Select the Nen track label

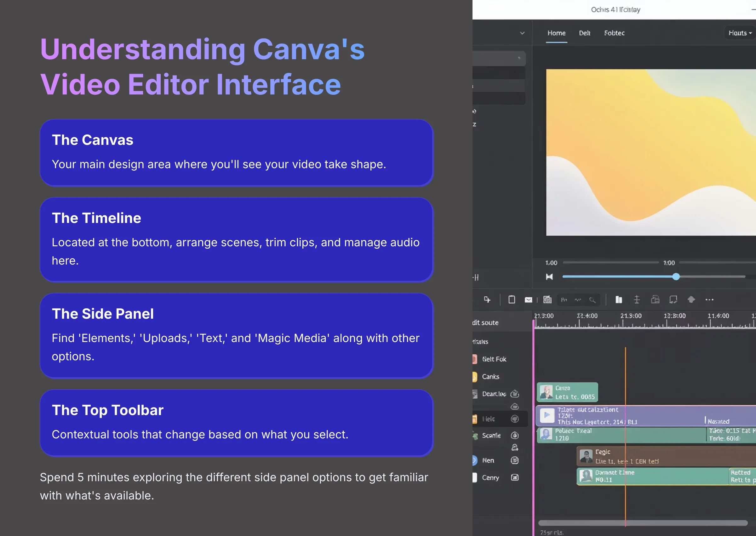pos(488,460)
